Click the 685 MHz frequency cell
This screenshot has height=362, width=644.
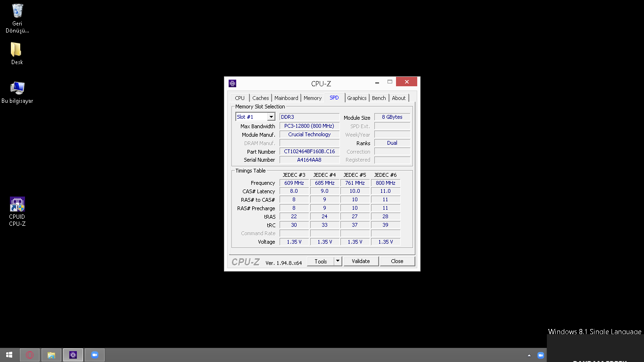pyautogui.click(x=325, y=183)
